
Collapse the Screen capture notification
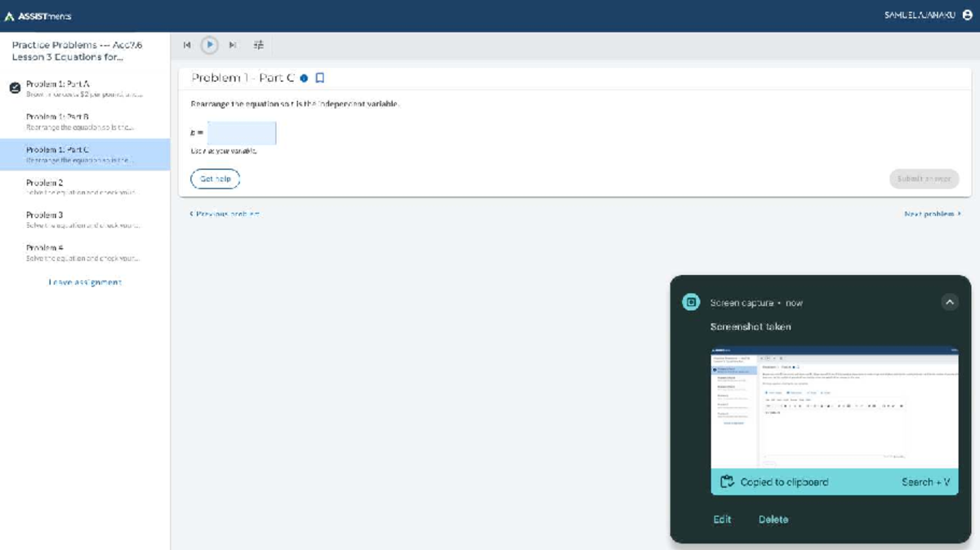click(949, 302)
